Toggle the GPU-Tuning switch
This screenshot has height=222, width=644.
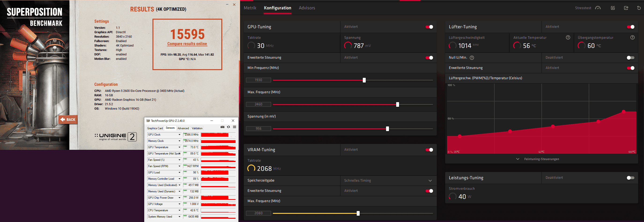(x=429, y=27)
